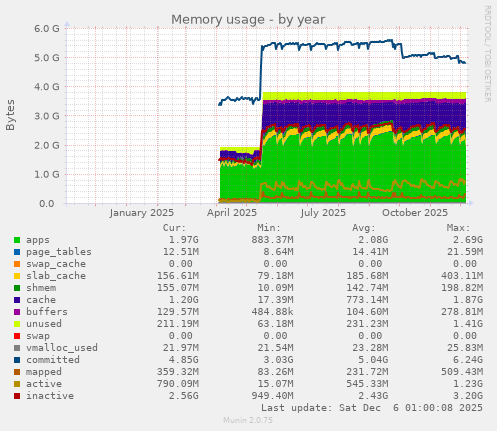Click the page_tables current value 12.51M
Screen dimensions: 497x431
[181, 252]
